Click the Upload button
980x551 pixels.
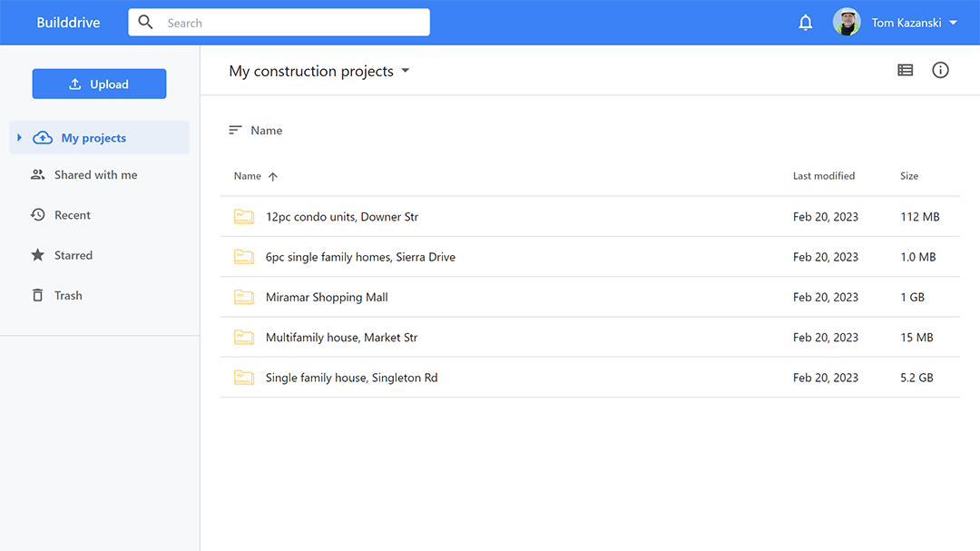[x=100, y=84]
